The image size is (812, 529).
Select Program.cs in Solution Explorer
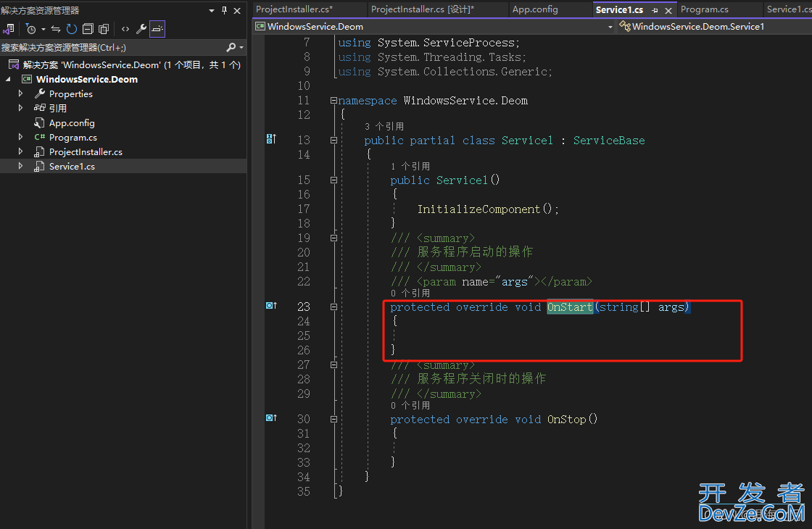click(x=72, y=137)
